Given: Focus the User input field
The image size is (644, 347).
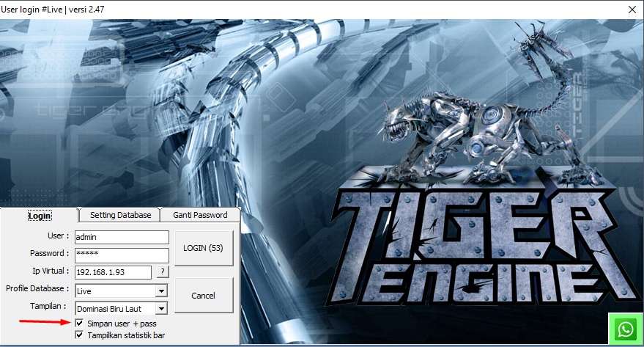Looking at the screenshot, I should pyautogui.click(x=120, y=237).
